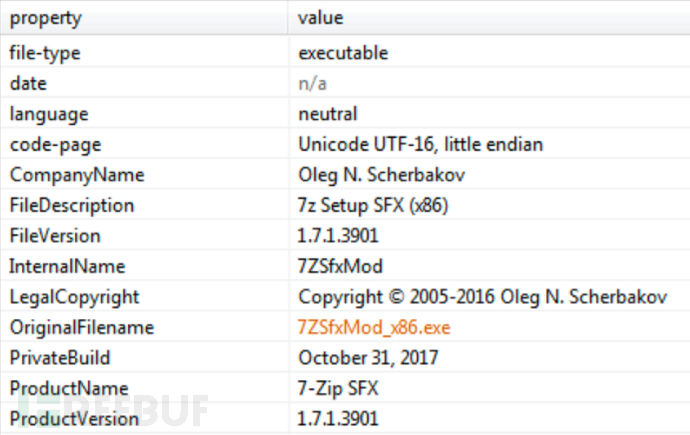Screen dimensions: 690x435
Task: Select the CompanyName property row
Action: (x=77, y=175)
